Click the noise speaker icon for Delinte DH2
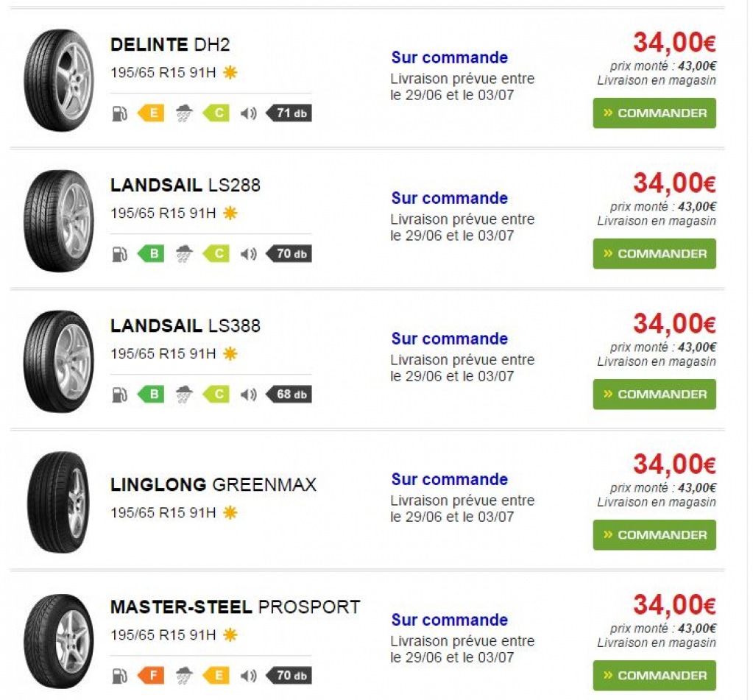The width and height of the screenshot is (753, 700). 249,113
